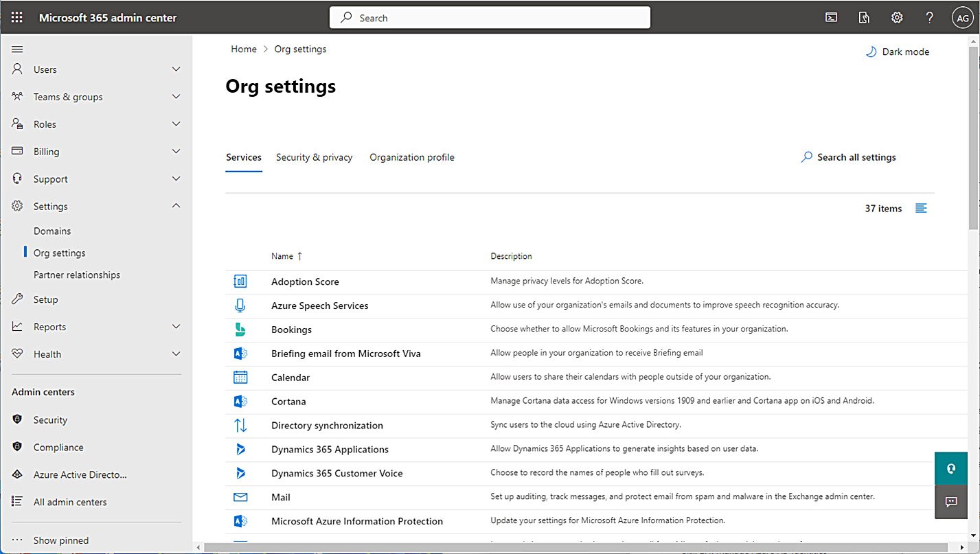Screen dimensions: 980x554
Task: Toggle Dark mode
Action: point(897,51)
